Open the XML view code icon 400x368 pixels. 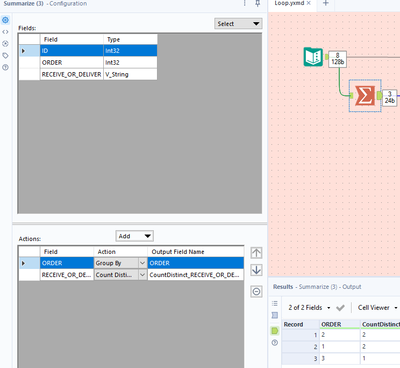5,32
